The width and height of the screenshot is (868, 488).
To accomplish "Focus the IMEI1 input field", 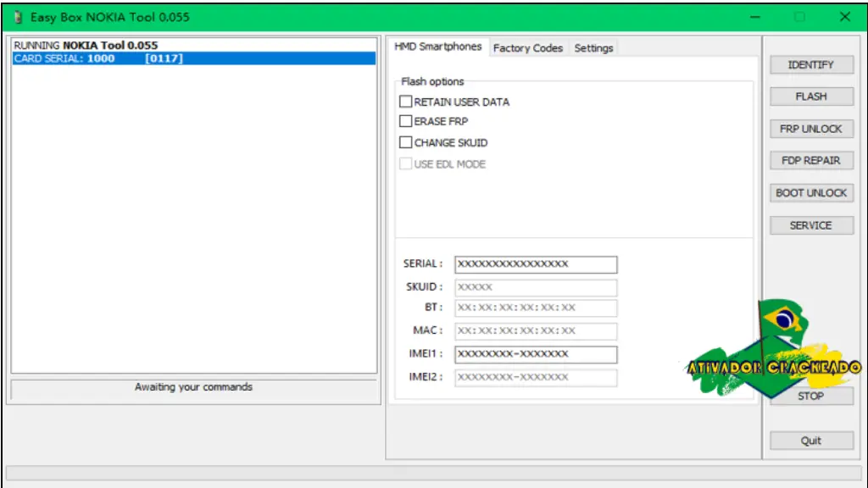I will pos(536,354).
